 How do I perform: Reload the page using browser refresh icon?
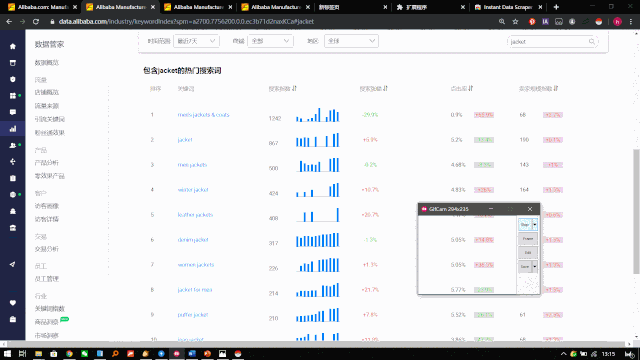36,22
